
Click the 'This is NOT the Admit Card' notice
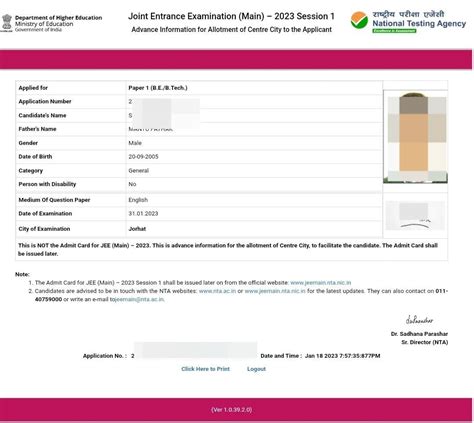228,250
